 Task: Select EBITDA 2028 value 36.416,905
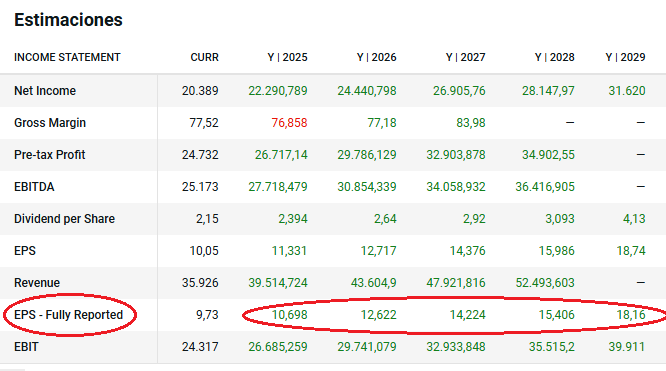pyautogui.click(x=545, y=187)
